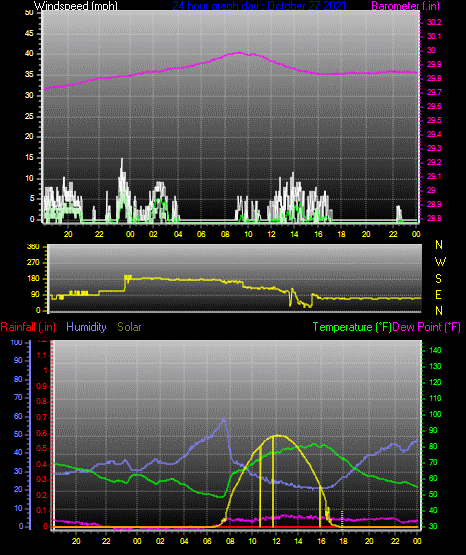The width and height of the screenshot is (466, 555).
Task: Click the 29.9 barometer axis value
Action: [434, 64]
